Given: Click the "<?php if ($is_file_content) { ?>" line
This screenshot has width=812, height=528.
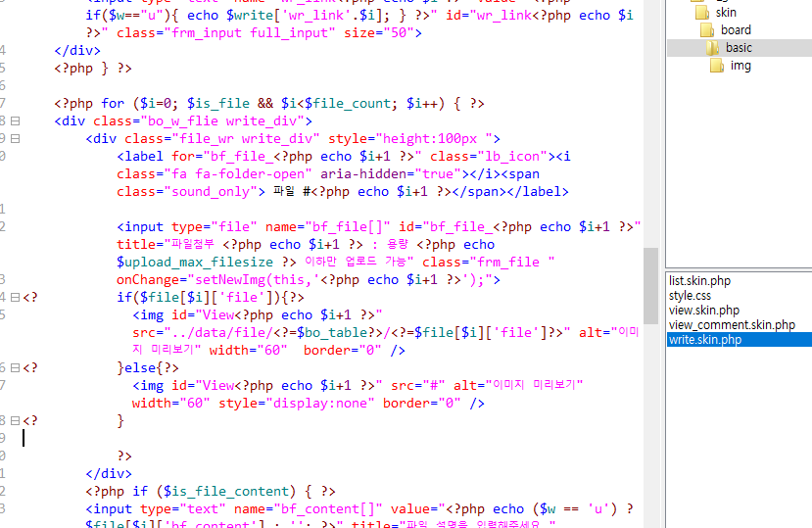Looking at the screenshot, I should (211, 491).
